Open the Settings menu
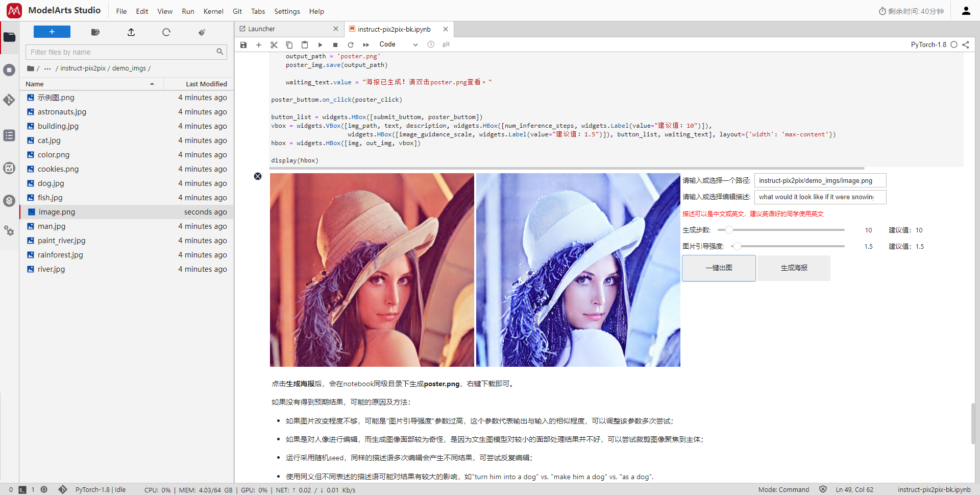The width and height of the screenshot is (980, 495). [x=287, y=11]
